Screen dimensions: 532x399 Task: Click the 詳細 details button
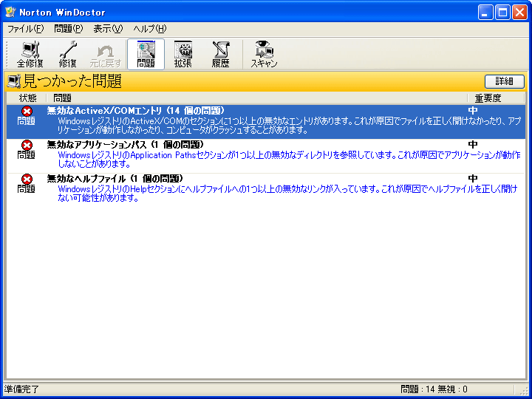click(504, 81)
